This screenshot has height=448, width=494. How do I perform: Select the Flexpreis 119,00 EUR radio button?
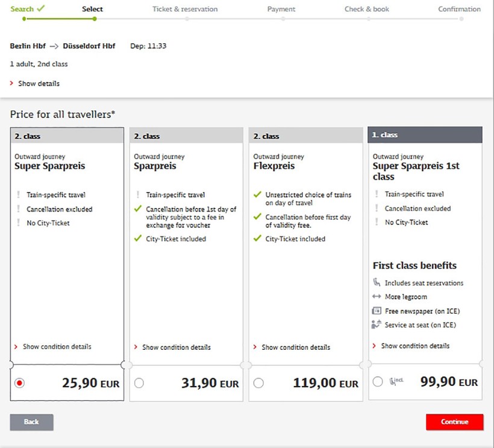(x=258, y=383)
